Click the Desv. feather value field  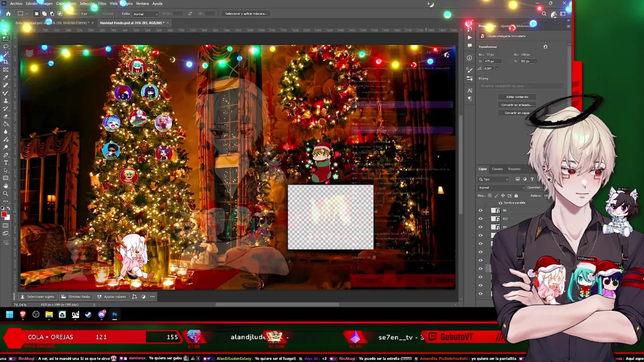click(88, 14)
